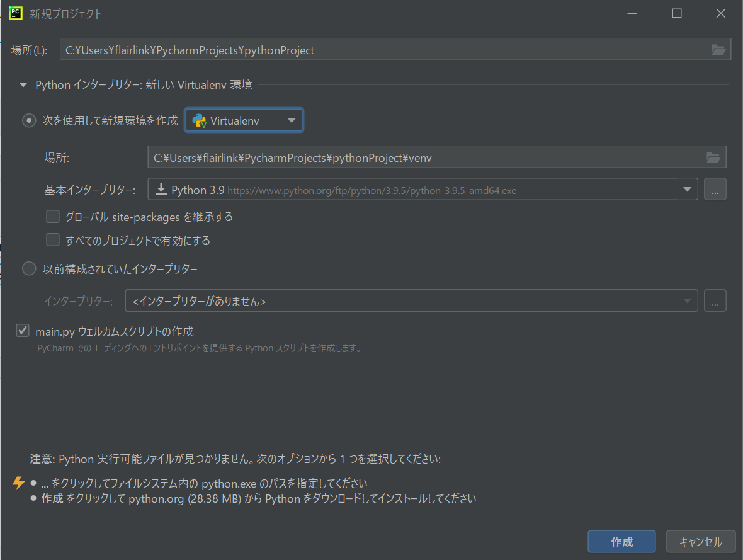Maximize the 新規プロジェクト window
The width and height of the screenshot is (743, 560).
(677, 13)
